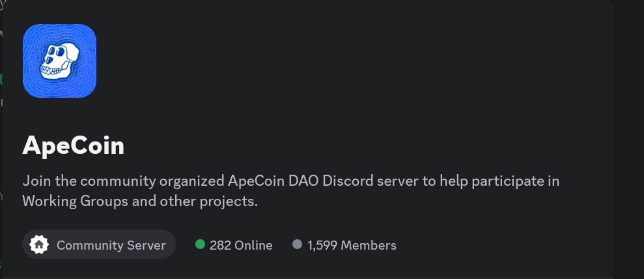Click the ApeCoin skull server avatar
644x279 pixels.
(x=59, y=61)
